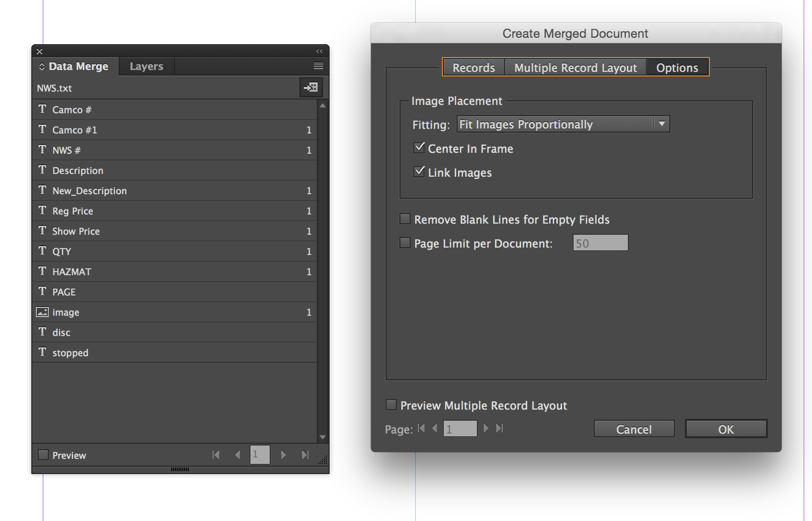Cycle panel view with Data Merge tab arrows
Screen dimensions: 812x521
coord(41,66)
